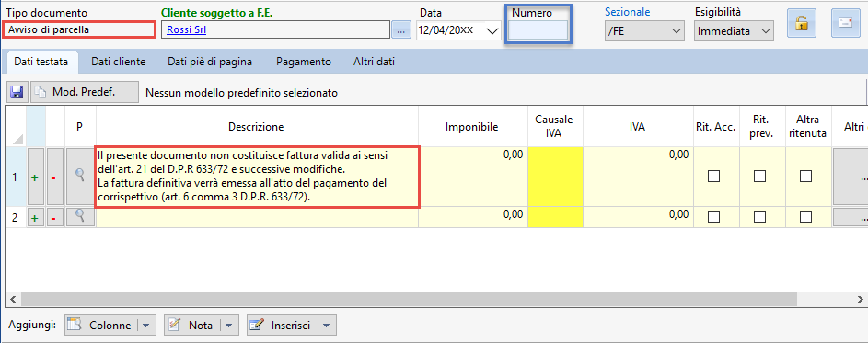
Task: Click the red minus on row 1
Action: (x=54, y=177)
